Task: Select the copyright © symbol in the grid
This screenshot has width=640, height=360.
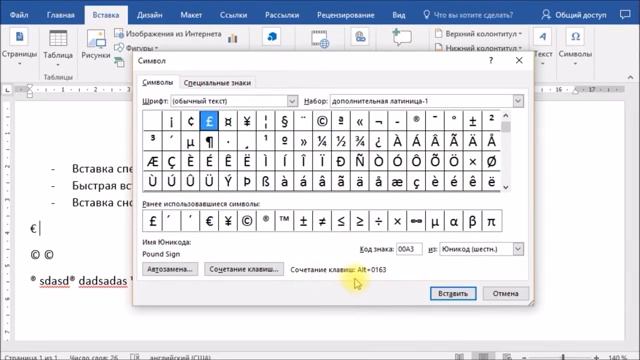Action: (322, 121)
